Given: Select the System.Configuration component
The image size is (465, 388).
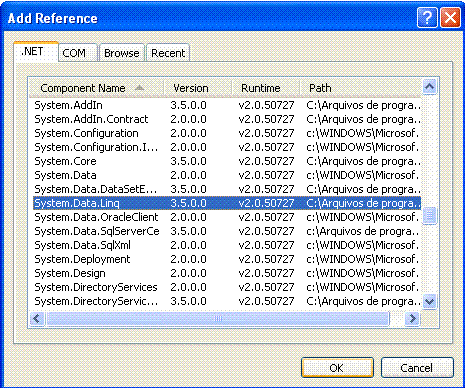Looking at the screenshot, I should (x=227, y=133).
